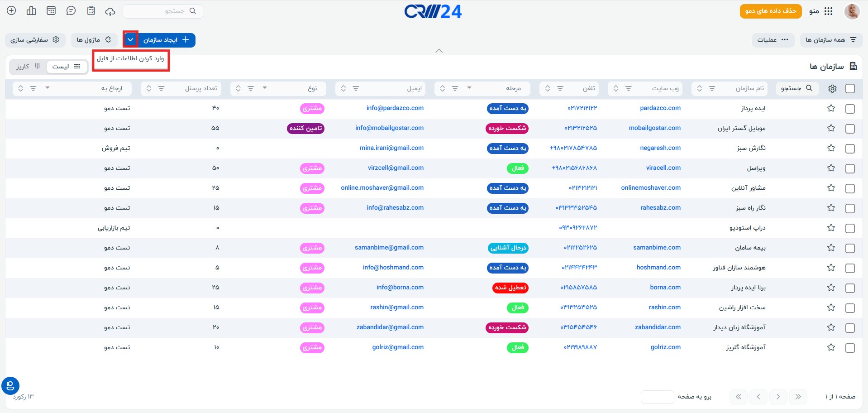Star the pardazco.com organization row

(831, 108)
